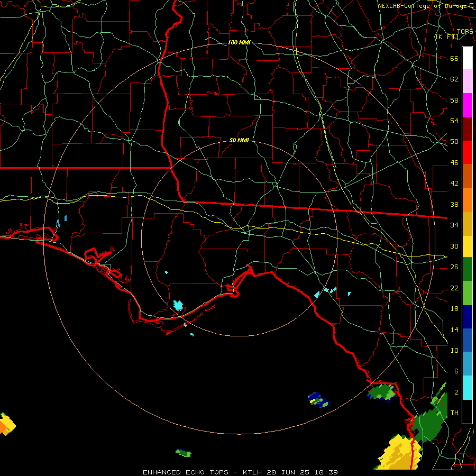This screenshot has width=476, height=476.
Task: Click the legend value "62"
Action: click(454, 79)
